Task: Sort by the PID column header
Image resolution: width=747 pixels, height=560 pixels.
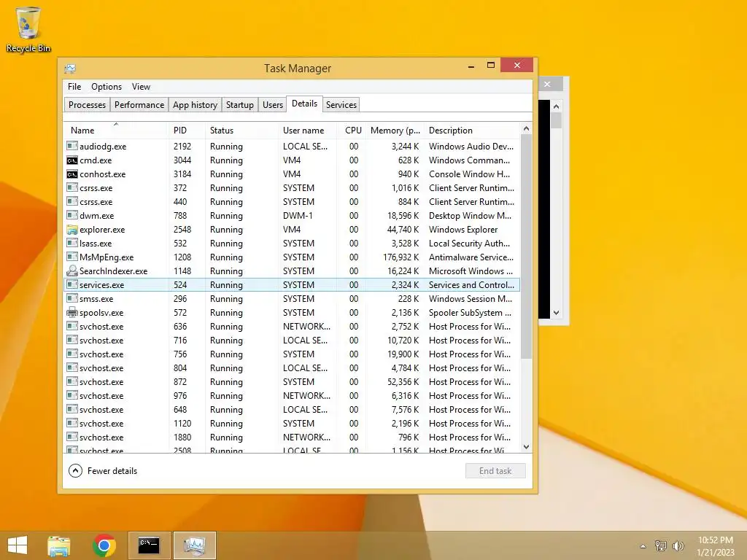Action: [x=187, y=130]
